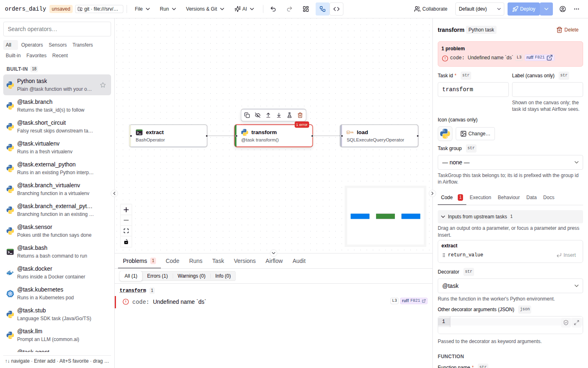This screenshot has height=368, width=588.
Task: Expand the JSON arguments editor
Action: [577, 323]
